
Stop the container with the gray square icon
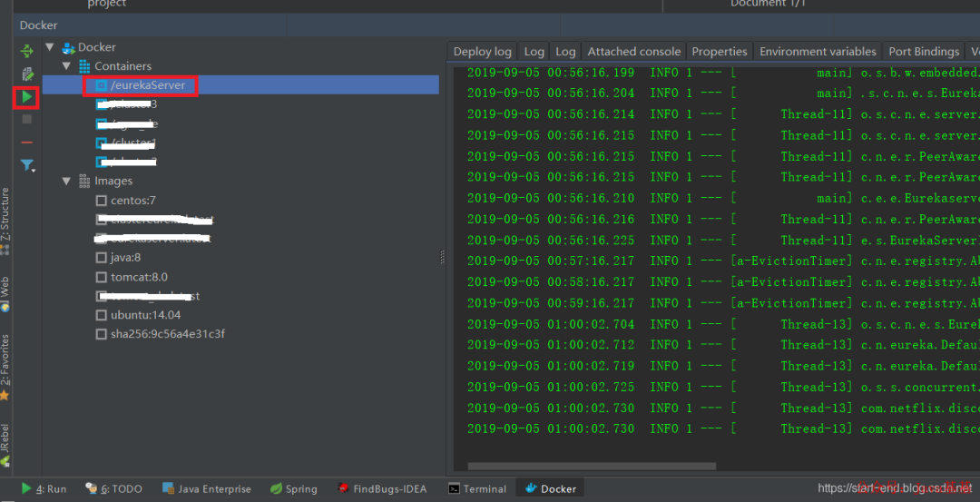click(27, 119)
